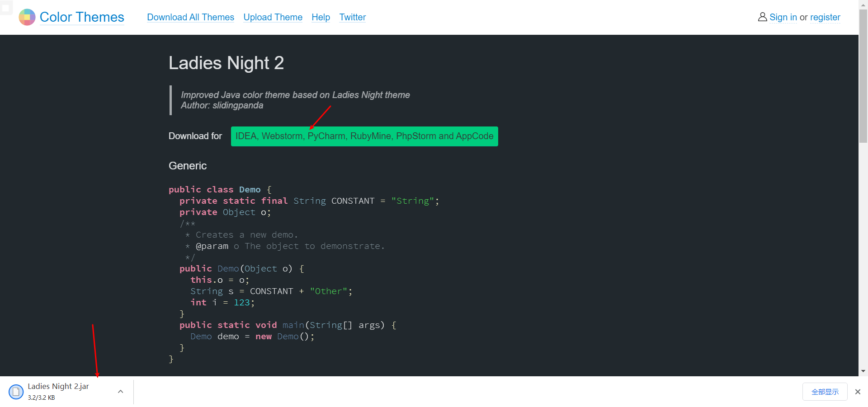This screenshot has height=407, width=868.
Task: Click the Color Themes logo icon
Action: click(x=27, y=17)
